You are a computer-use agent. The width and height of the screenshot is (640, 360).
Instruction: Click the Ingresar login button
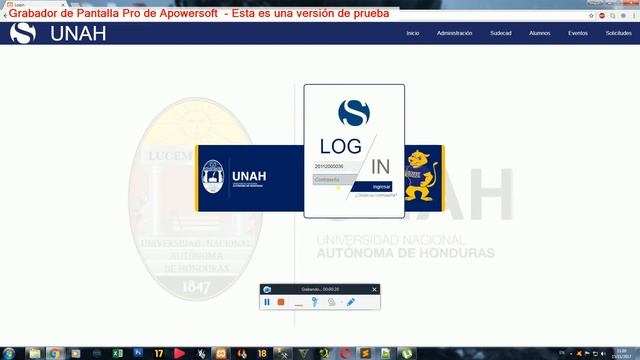372,187
